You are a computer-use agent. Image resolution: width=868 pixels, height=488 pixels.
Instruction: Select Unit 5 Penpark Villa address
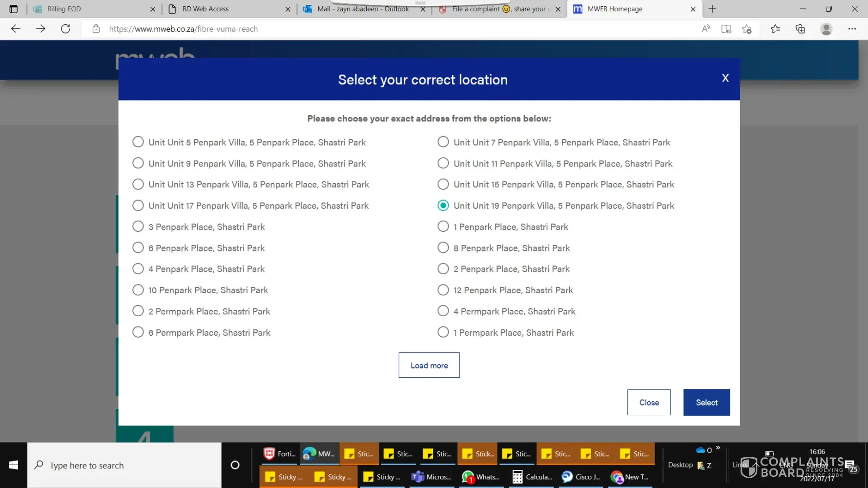click(138, 142)
